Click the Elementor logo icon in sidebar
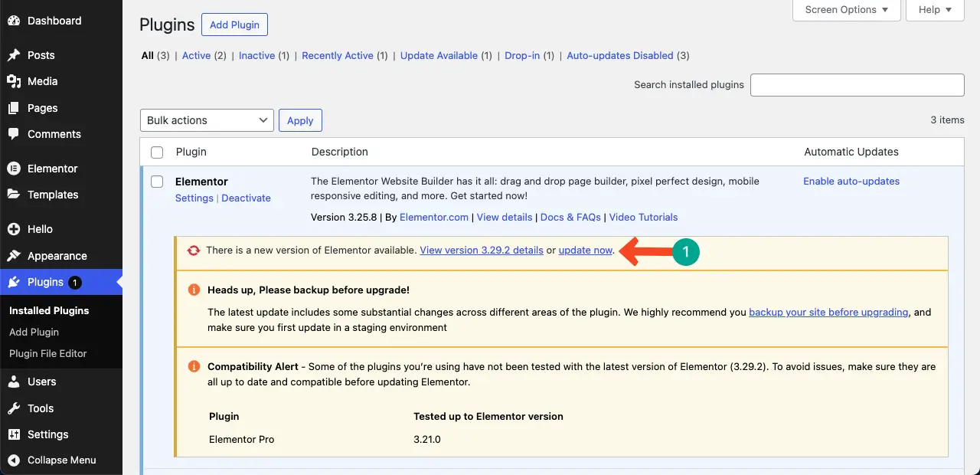The height and width of the screenshot is (475, 980). (14, 169)
